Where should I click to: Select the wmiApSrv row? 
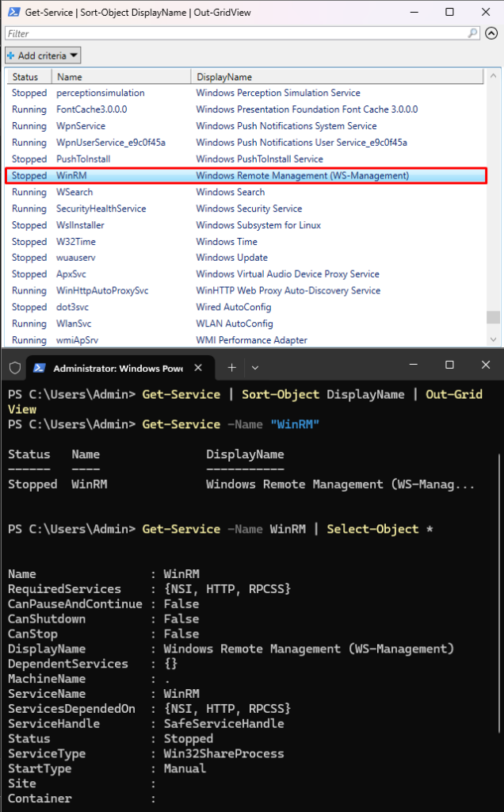coord(246,339)
